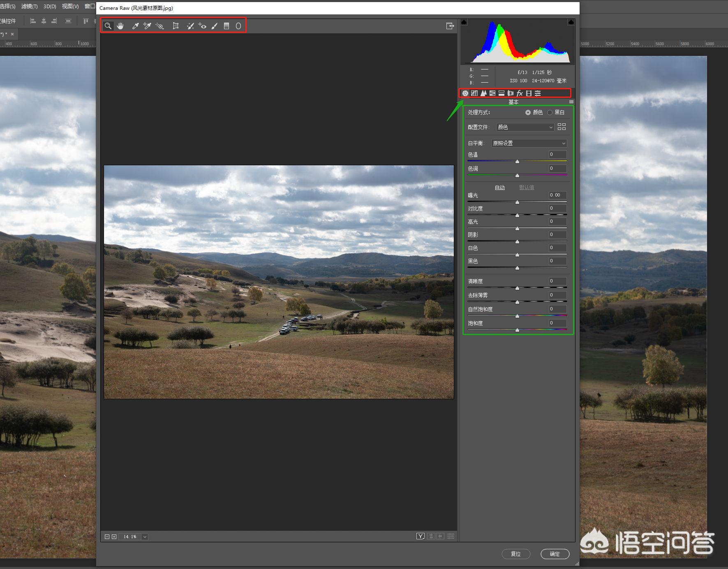
Task: Select the Transform tool icon
Action: click(x=176, y=26)
